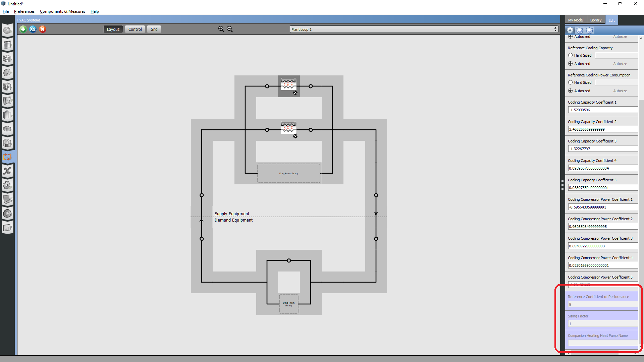Select Autosized radio under Reference Cooling Power Consumption
The image size is (644, 362).
coord(571,91)
